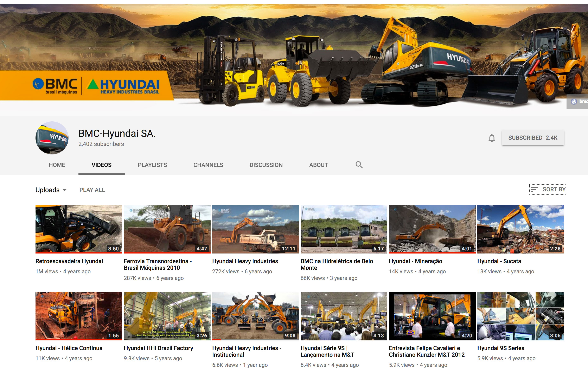Switch to the Home tab
Image resolution: width=588 pixels, height=372 pixels.
57,165
